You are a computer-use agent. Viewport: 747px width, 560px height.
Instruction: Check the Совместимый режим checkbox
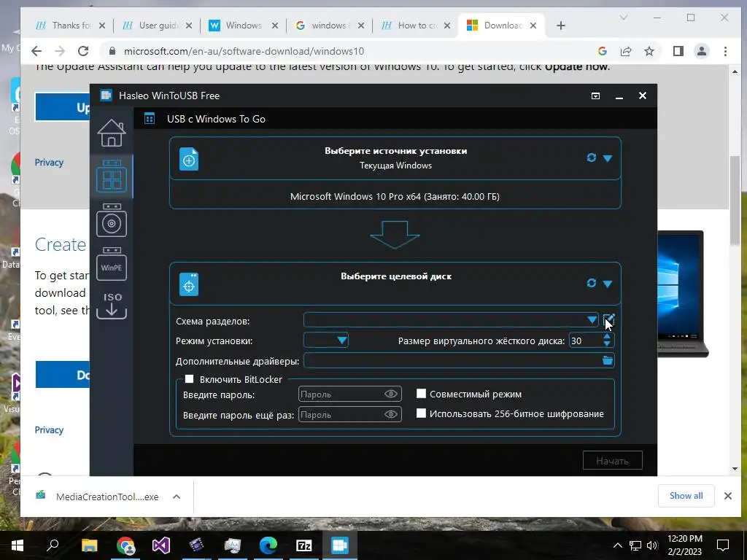(421, 393)
